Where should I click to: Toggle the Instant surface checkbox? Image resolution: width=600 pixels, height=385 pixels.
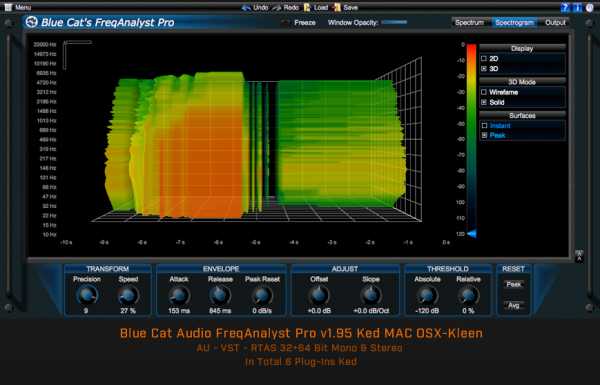pos(484,126)
